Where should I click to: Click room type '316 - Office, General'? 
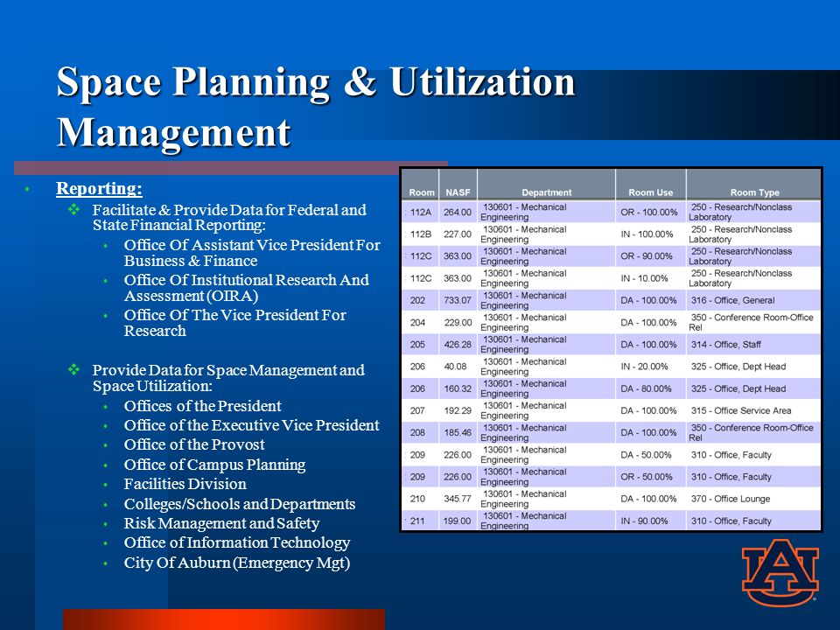click(732, 300)
